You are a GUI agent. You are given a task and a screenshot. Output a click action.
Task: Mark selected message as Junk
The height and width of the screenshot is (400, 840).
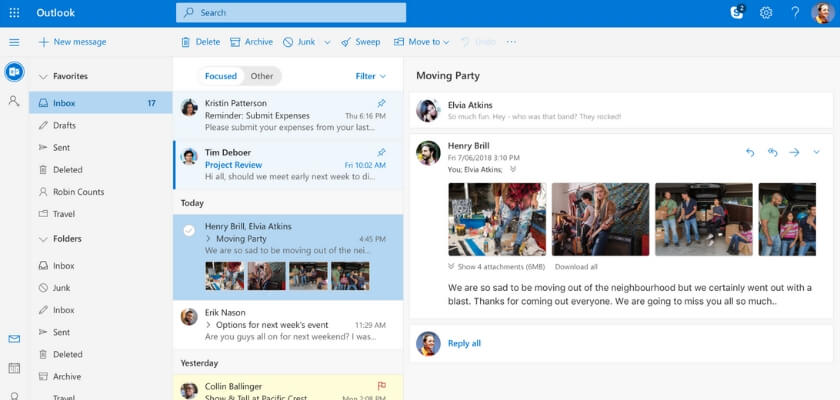[x=299, y=42]
